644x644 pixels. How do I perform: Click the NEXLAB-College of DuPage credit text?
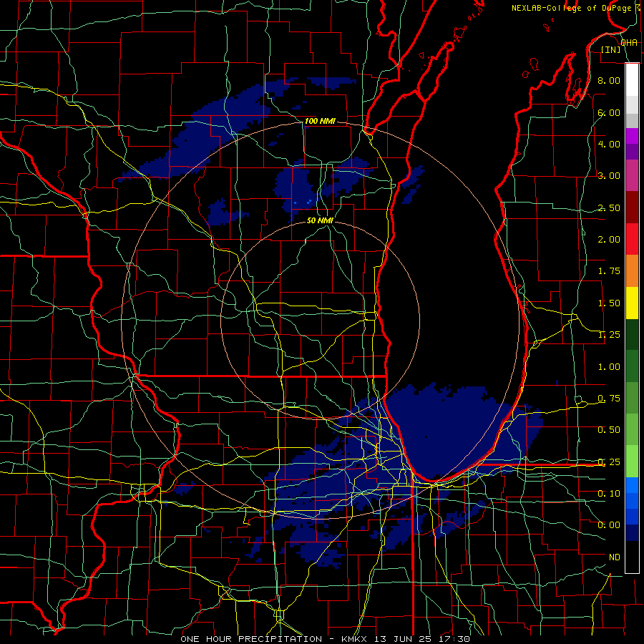click(571, 8)
